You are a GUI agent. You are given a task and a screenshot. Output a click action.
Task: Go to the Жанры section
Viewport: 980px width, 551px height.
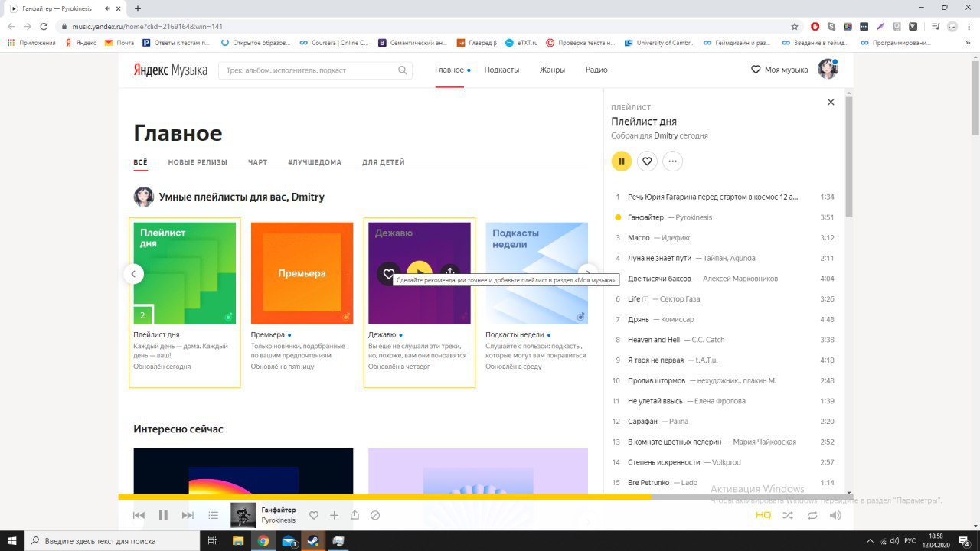552,70
